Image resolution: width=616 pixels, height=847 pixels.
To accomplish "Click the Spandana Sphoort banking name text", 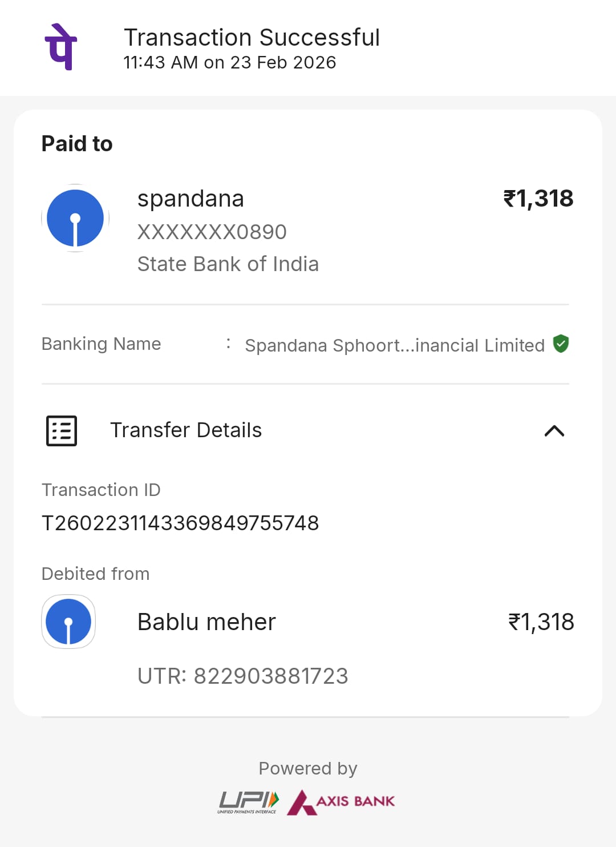I will [395, 345].
